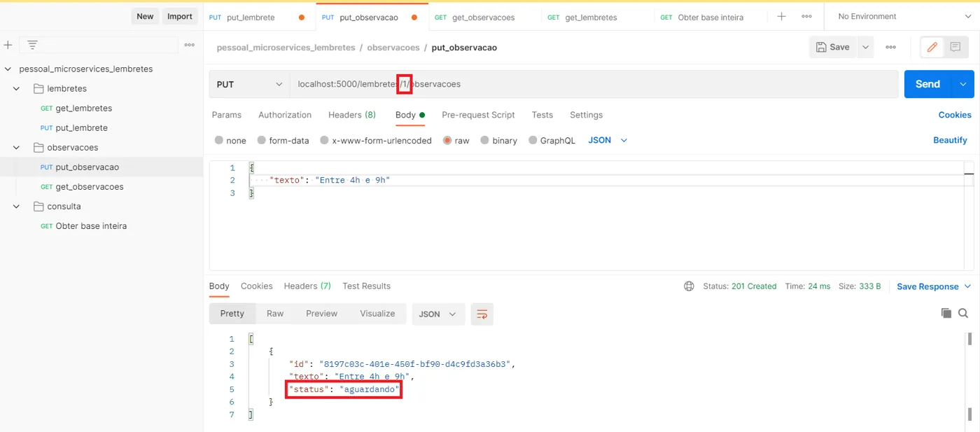Click the plus icon to create new collection
This screenshot has width=980, height=432.
(8, 45)
